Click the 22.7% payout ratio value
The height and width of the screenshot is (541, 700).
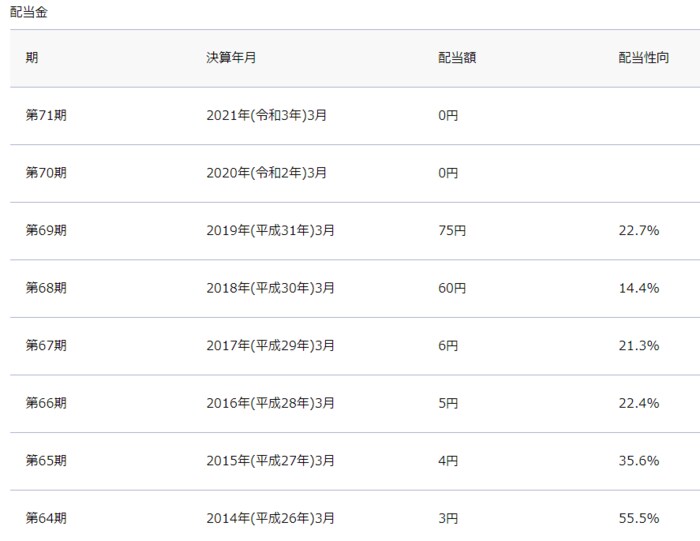pos(639,231)
